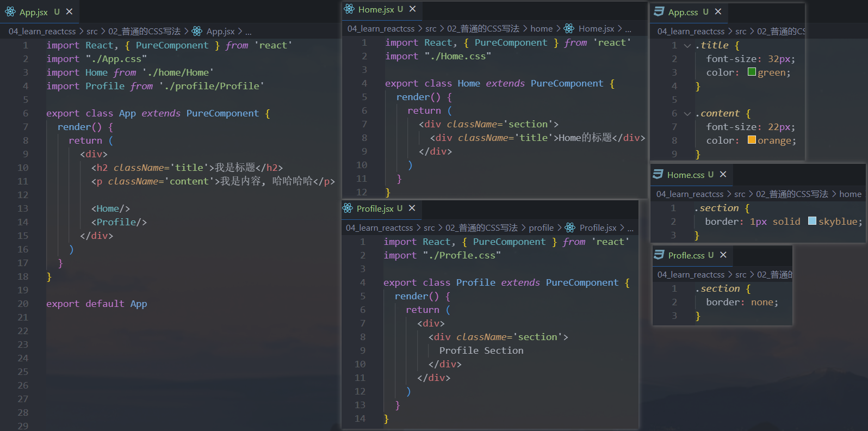
Task: Select the Profile.jsx tab label
Action: pyautogui.click(x=375, y=208)
